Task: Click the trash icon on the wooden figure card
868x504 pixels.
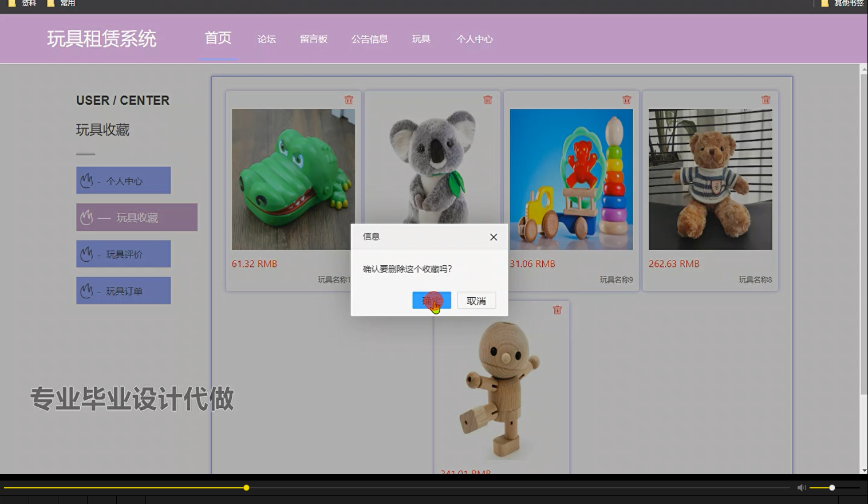Action: point(557,310)
